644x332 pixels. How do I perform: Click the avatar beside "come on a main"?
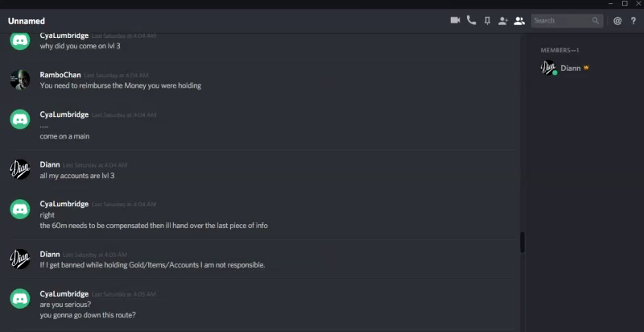(x=20, y=119)
